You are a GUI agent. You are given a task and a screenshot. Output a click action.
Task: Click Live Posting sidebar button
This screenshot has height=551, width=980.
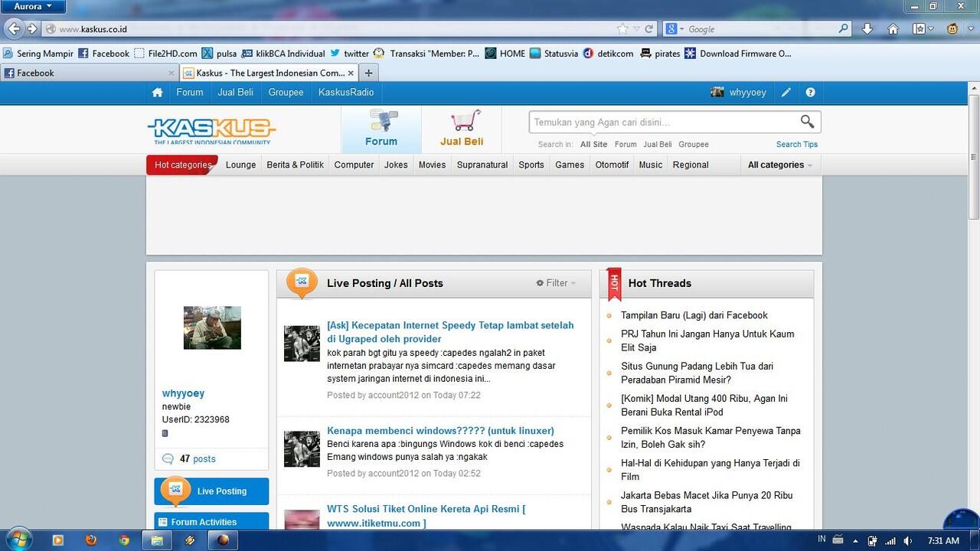tap(211, 491)
